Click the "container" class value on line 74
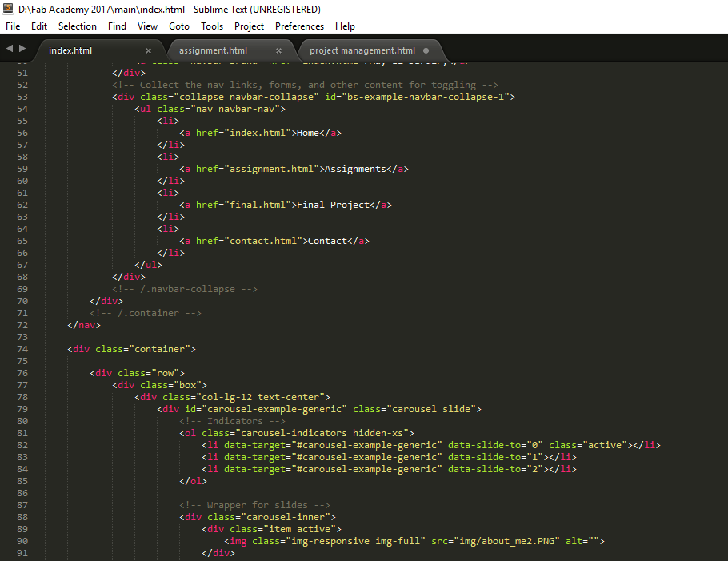Screen dimensions: 728x561 (160, 349)
